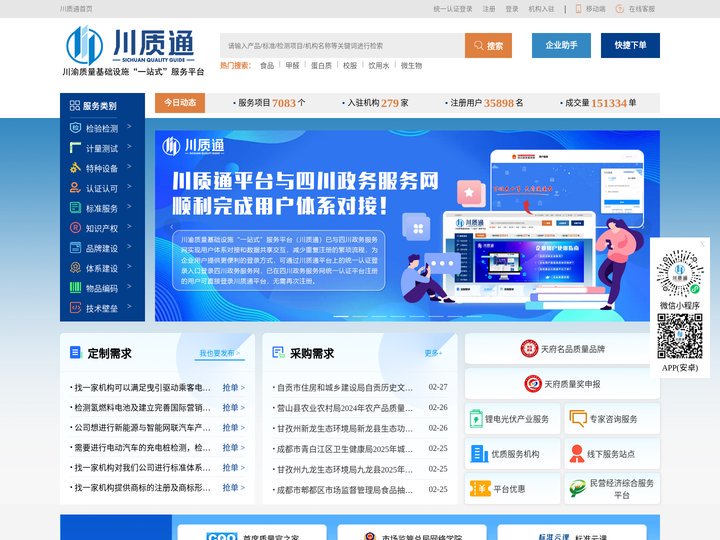
Task: Click the 检验检测 shield icon
Action: (75, 128)
